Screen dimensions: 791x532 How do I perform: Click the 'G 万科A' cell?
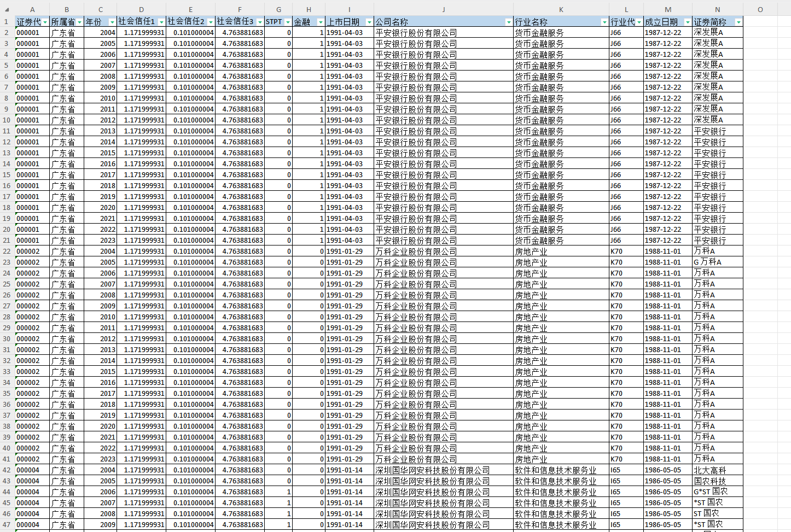click(718, 262)
